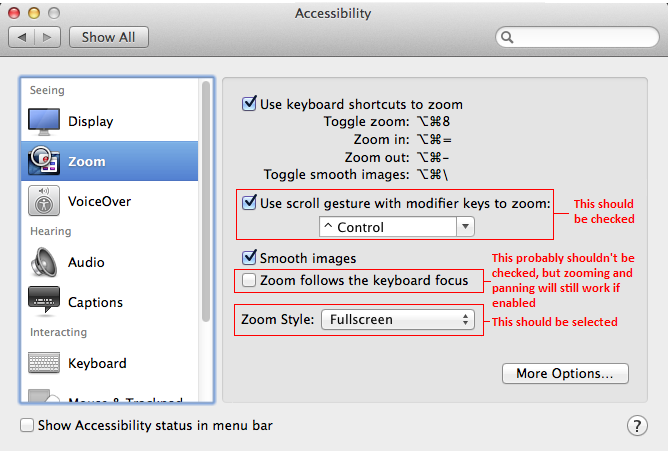Open the Captions icon in sidebar
Viewport: 668px width, 451px height.
coord(44,302)
